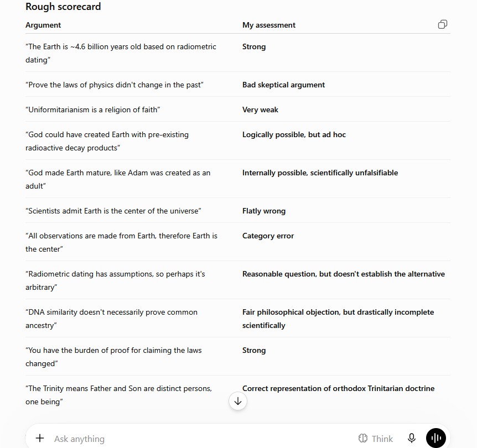Select the 'Logically possible, but ad hoc' text
This screenshot has height=448, width=477.
pos(294,135)
